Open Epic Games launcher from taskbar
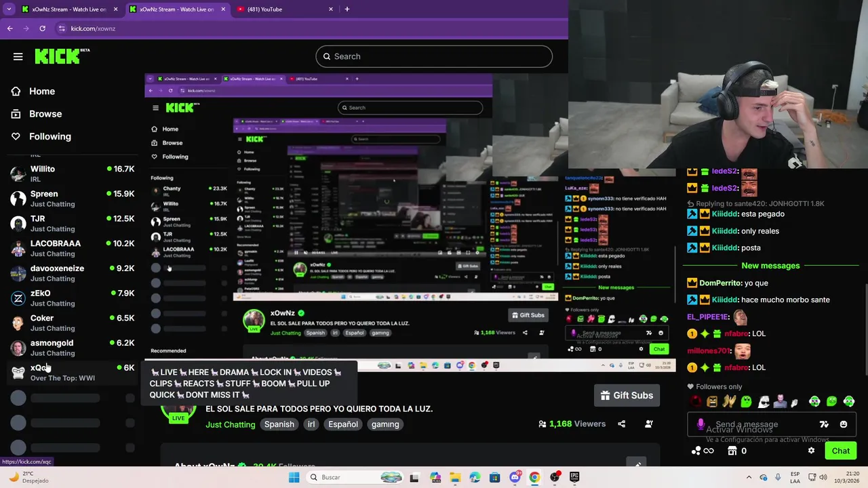Viewport: 868px width, 488px height. (x=574, y=477)
